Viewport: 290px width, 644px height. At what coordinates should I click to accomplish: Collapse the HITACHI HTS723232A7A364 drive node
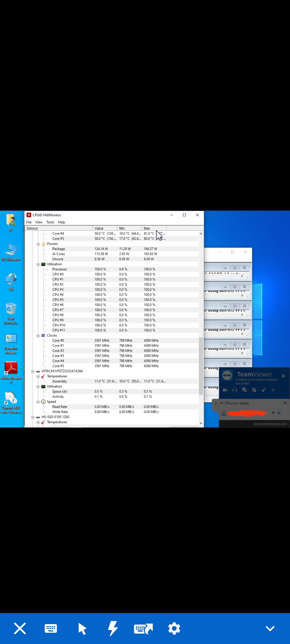(33, 371)
